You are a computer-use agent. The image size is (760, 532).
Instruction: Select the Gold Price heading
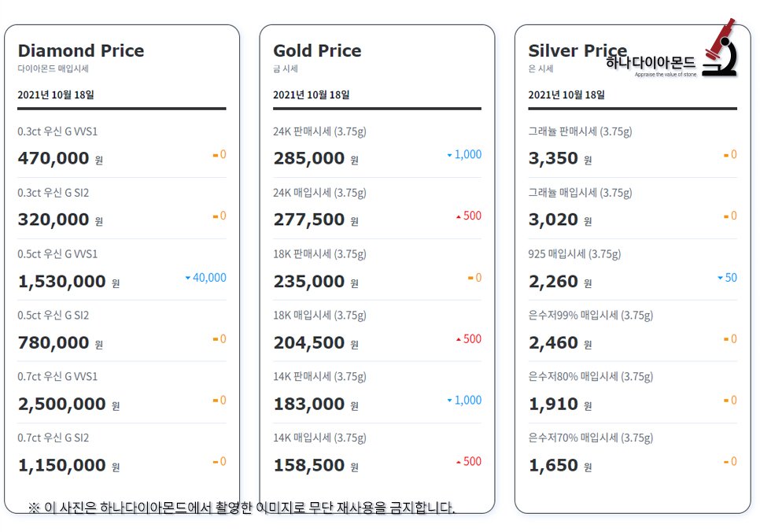click(x=317, y=51)
